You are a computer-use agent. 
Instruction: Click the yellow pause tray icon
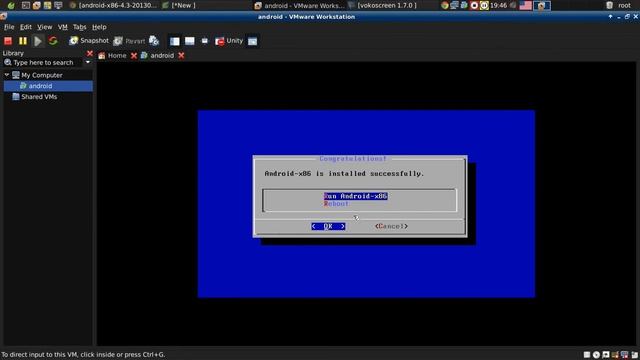484,5
